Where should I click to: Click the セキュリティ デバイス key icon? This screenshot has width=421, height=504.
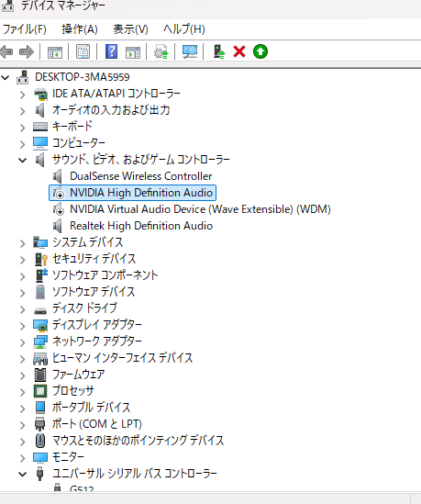pos(40,259)
